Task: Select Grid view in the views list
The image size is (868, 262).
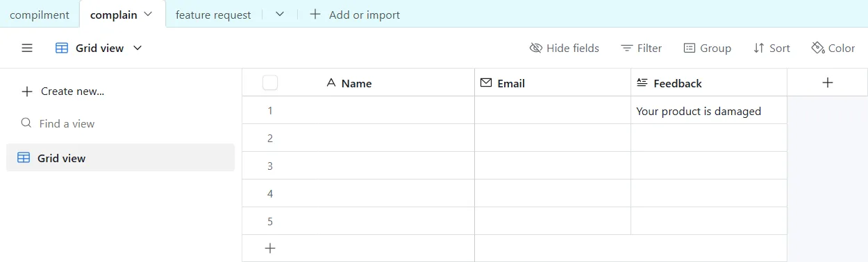Action: 120,157
